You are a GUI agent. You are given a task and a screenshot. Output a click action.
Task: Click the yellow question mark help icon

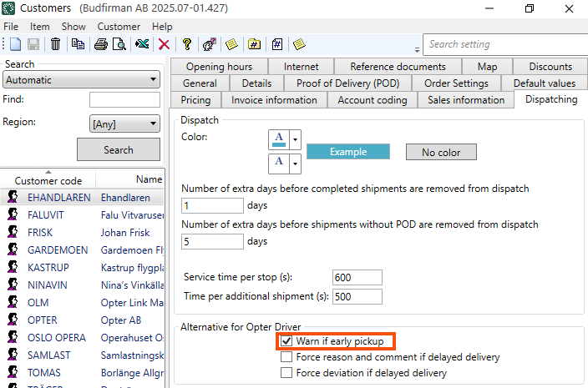[x=187, y=44]
